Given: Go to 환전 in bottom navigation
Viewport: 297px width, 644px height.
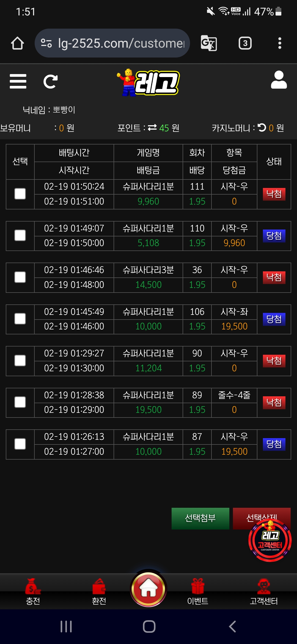Looking at the screenshot, I should 99,592.
